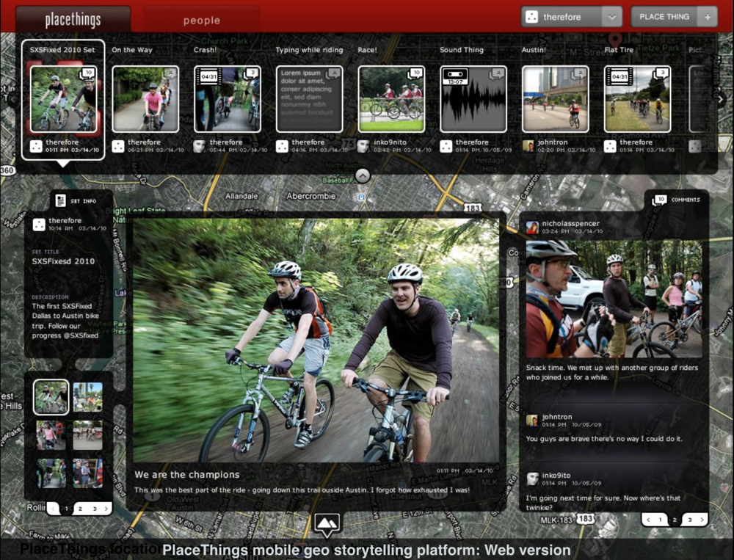Viewport: 734px width, 560px height.
Task: Click the comment count badge on Race!
Action: [415, 73]
